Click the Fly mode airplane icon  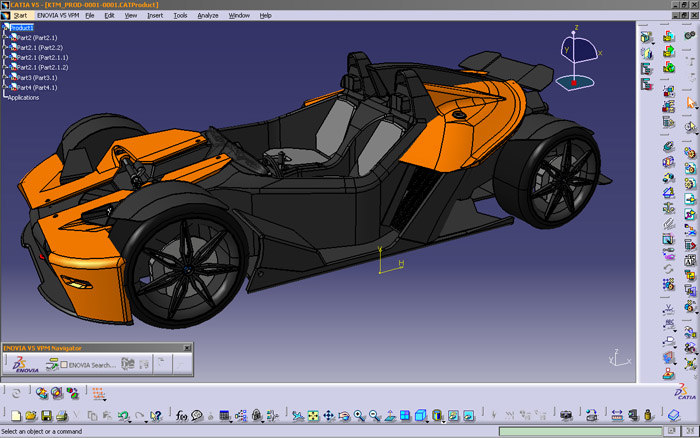pyautogui.click(x=298, y=416)
